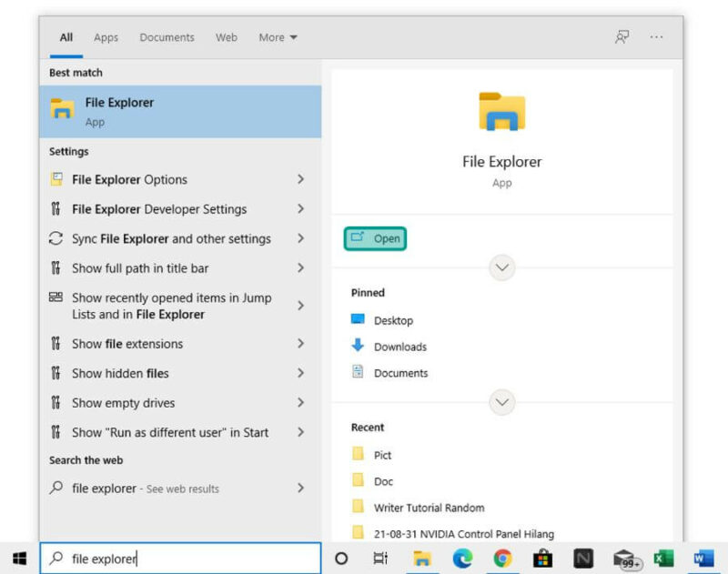Expand the file explorer web results arrow
Image resolution: width=728 pixels, height=574 pixels.
pos(301,488)
